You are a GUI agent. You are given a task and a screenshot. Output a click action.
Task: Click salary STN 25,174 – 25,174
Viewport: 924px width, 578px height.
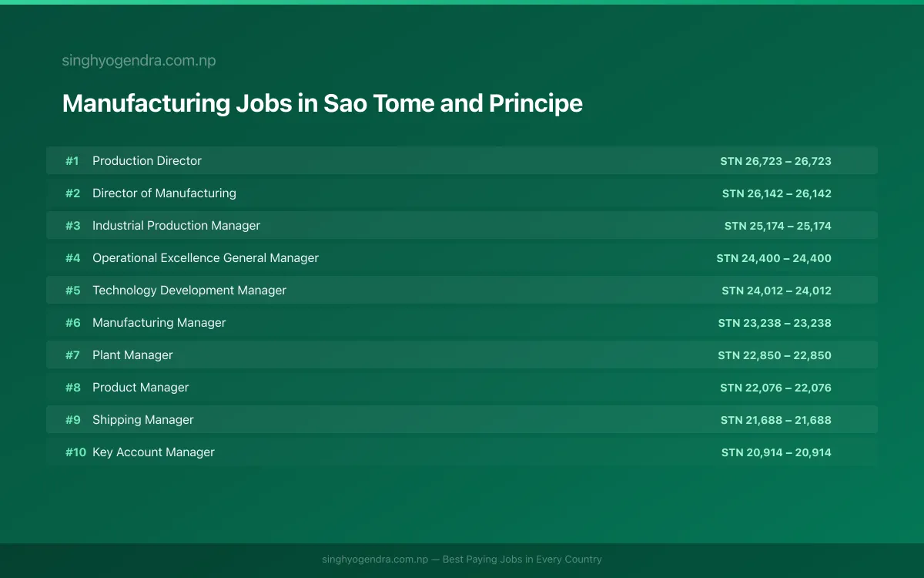778,226
